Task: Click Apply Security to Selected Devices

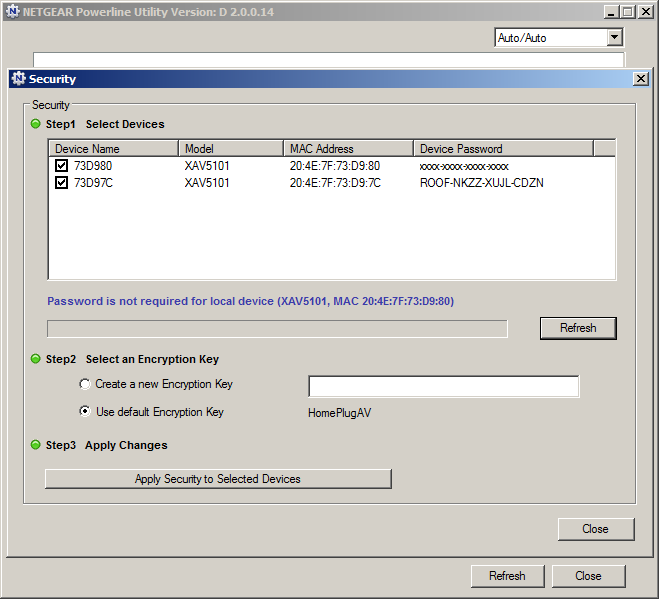Action: (x=218, y=479)
